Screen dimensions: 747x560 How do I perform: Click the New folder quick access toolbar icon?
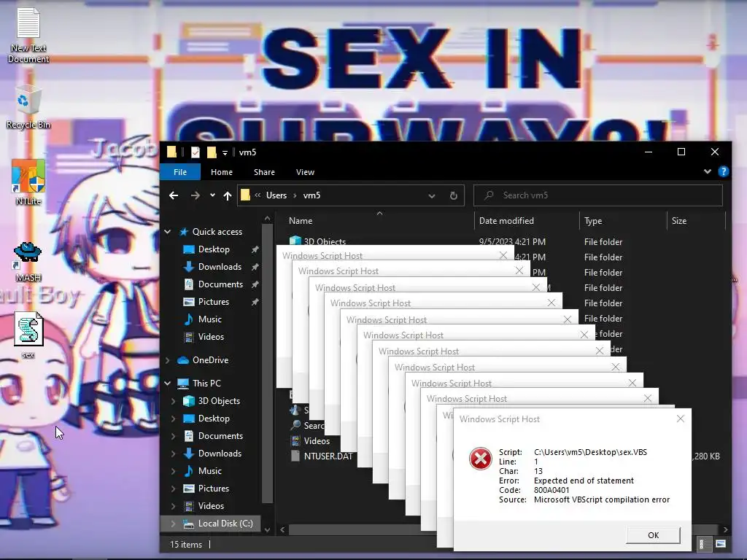click(x=212, y=152)
